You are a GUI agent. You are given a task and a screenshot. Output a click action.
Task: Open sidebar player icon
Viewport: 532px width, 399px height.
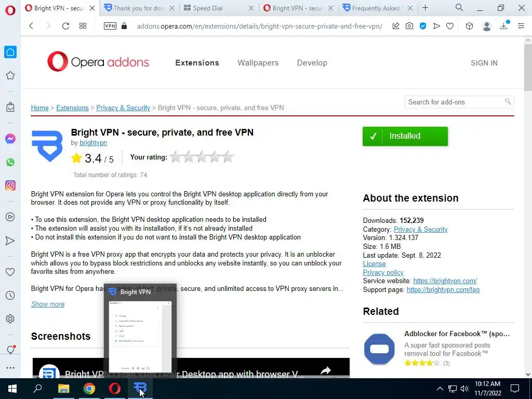(10, 217)
